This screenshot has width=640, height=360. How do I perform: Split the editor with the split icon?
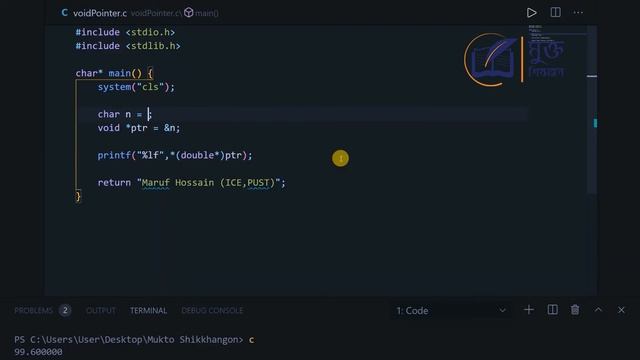(x=555, y=12)
